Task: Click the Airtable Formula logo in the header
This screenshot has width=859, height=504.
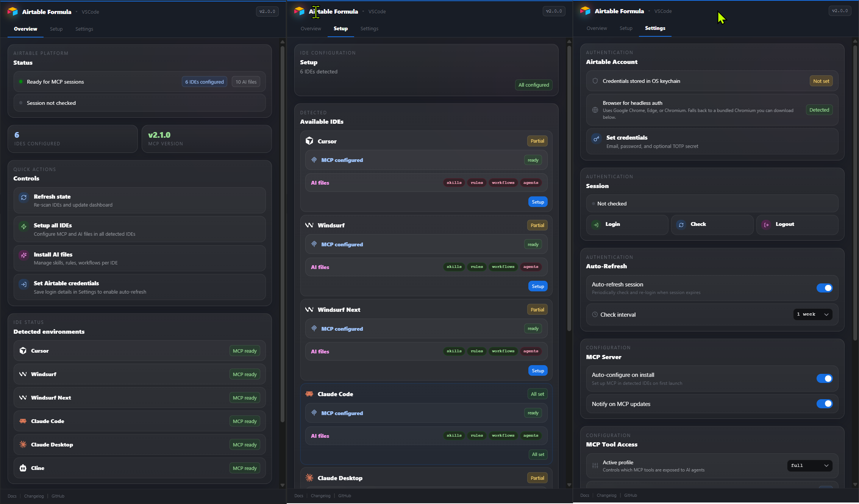Action: point(12,11)
